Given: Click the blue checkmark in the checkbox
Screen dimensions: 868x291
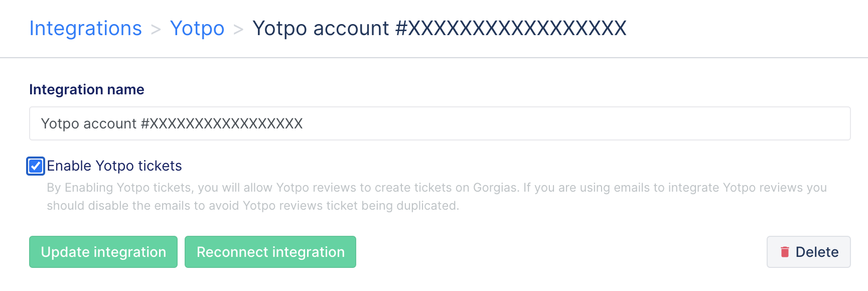Looking at the screenshot, I should coord(36,166).
